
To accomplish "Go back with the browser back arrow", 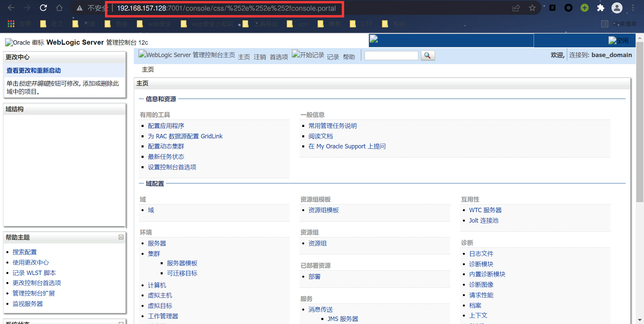I will [11, 8].
